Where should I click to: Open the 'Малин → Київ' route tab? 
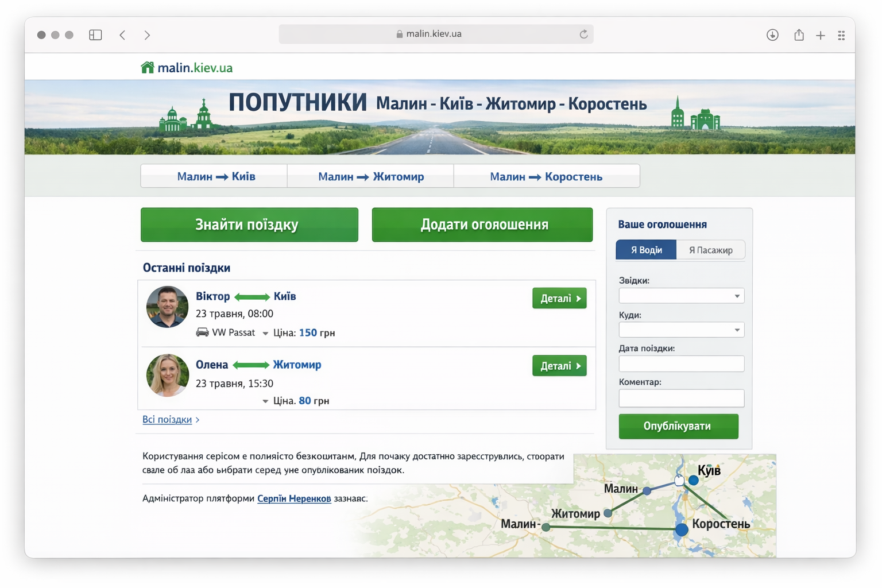tap(215, 177)
